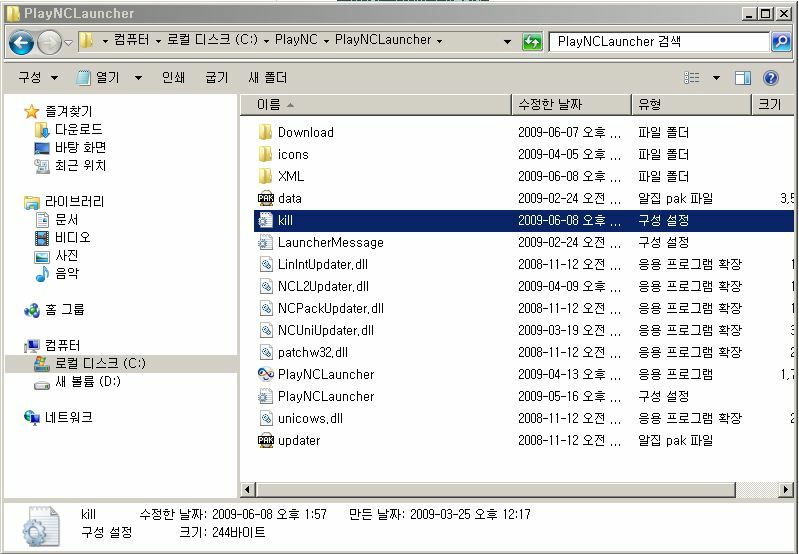Sort by 수정한 날짜 column header

coord(571,104)
